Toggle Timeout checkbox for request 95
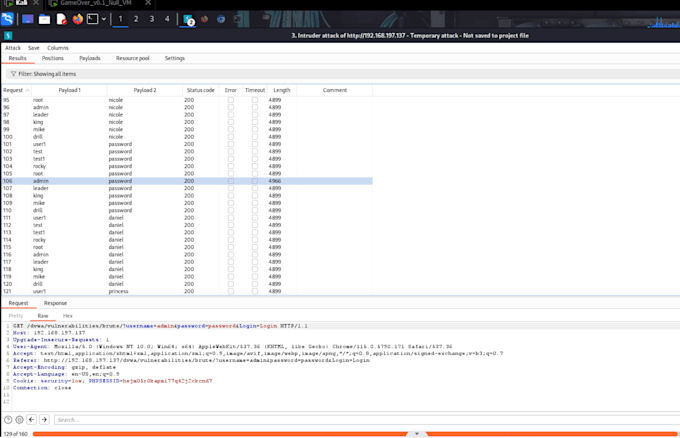680x438 pixels. coord(255,100)
